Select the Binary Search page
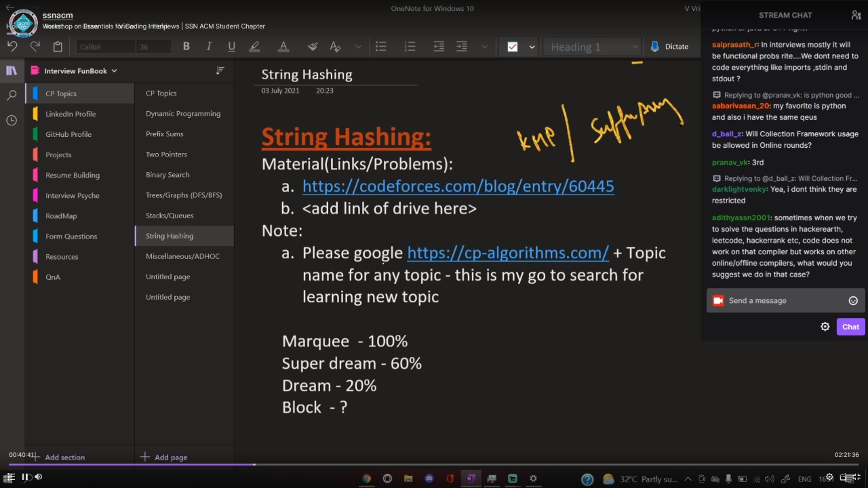Screen dimensions: 868x488 click(167, 175)
